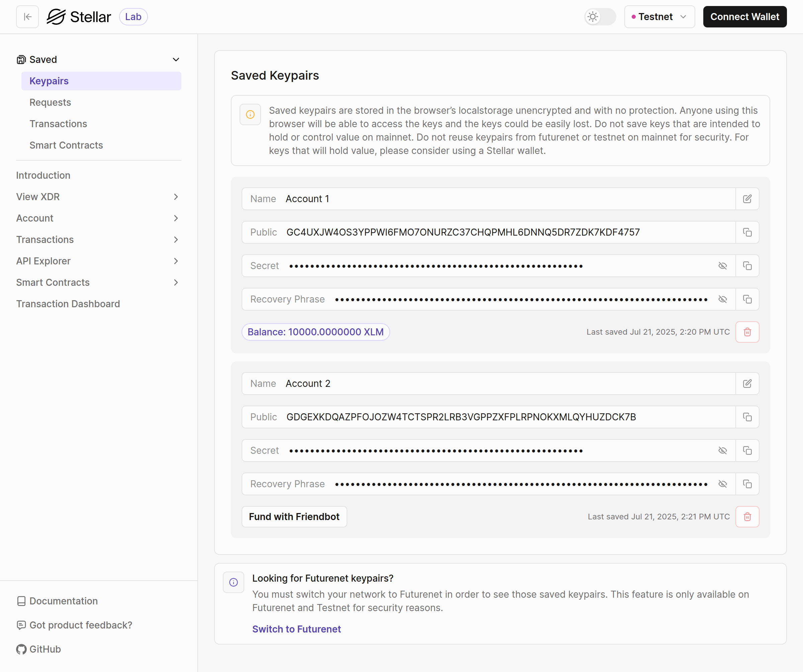Click Fund with Friendbot for Account 2
This screenshot has height=672, width=803.
[x=294, y=517]
